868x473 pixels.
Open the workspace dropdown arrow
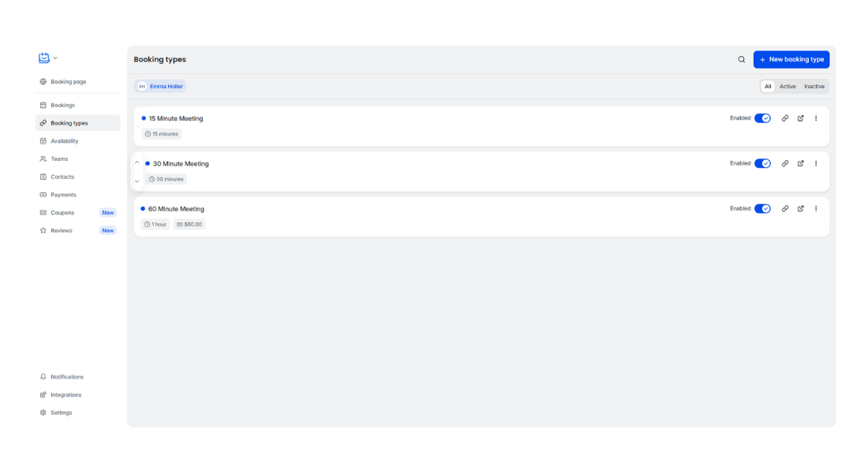(x=55, y=57)
